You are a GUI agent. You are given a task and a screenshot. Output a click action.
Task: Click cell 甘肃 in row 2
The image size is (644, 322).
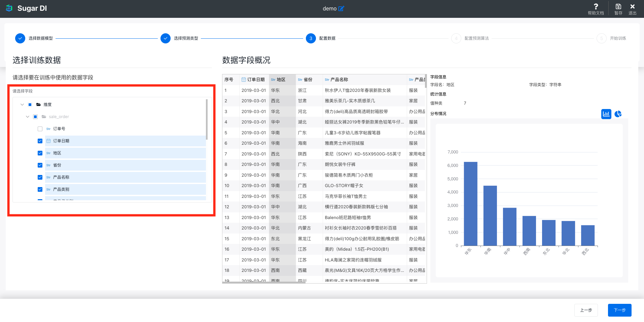pyautogui.click(x=302, y=101)
